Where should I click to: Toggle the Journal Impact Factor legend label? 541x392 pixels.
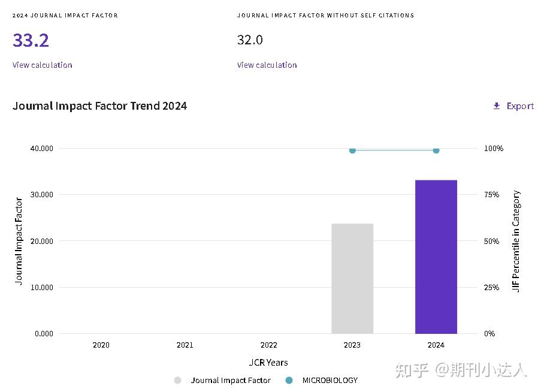tap(231, 380)
